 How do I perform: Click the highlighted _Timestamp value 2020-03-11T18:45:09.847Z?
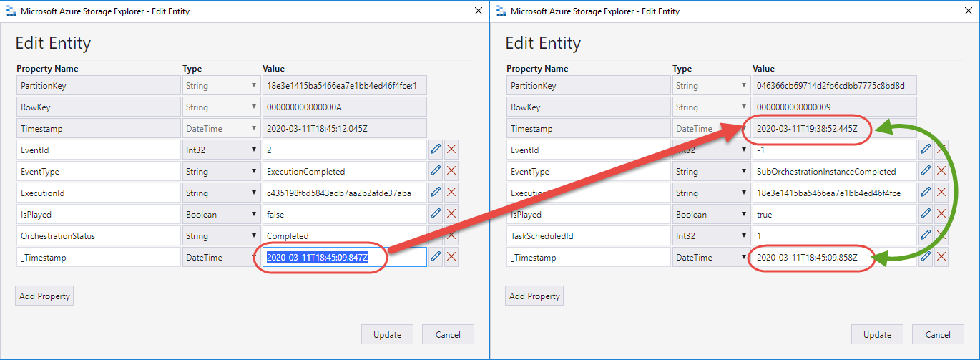point(345,257)
